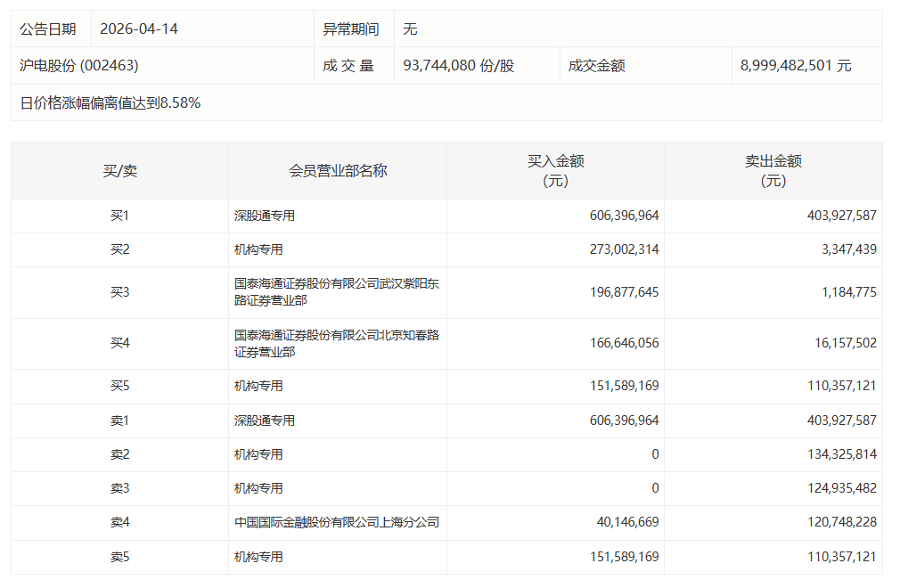The width and height of the screenshot is (900, 588).
Task: Click the 买入金额 (元) column header
Action: [x=555, y=171]
